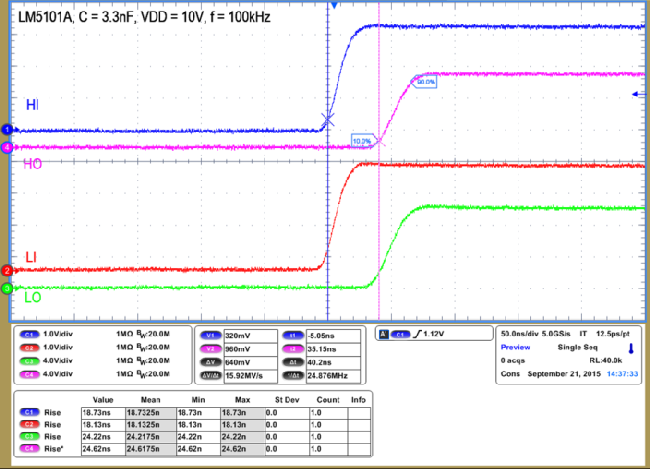Click the LM5101A title annotation text
The width and height of the screenshot is (650, 469).
pos(144,17)
